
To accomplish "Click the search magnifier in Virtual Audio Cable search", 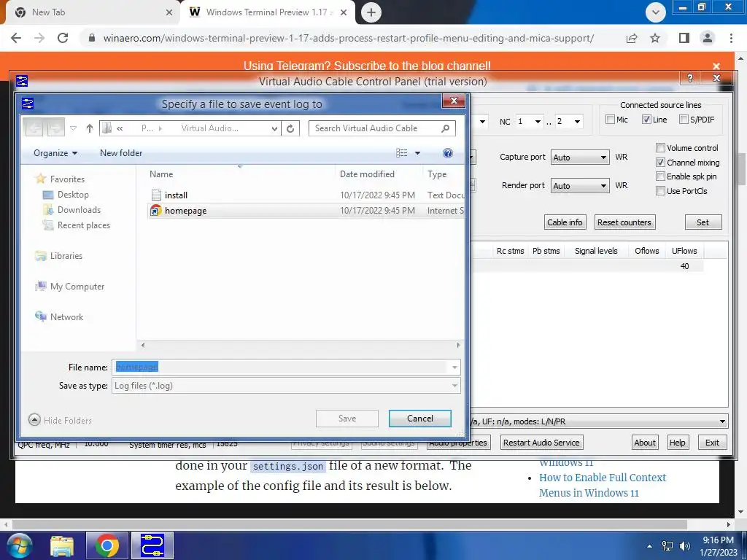I will pyautogui.click(x=446, y=128).
